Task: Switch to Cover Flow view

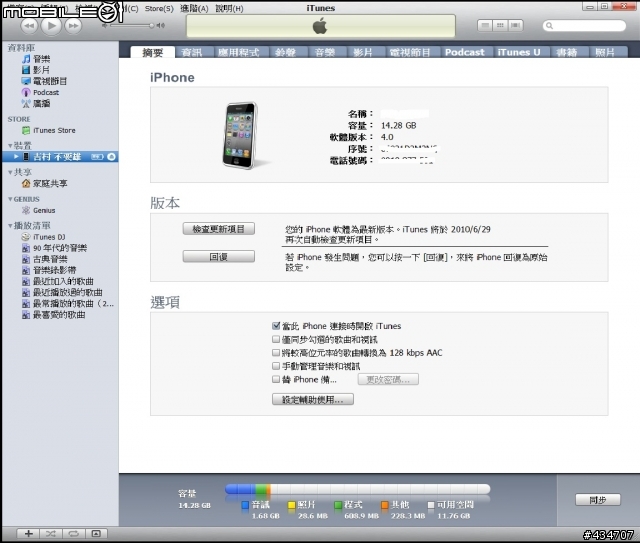Action: click(x=515, y=26)
